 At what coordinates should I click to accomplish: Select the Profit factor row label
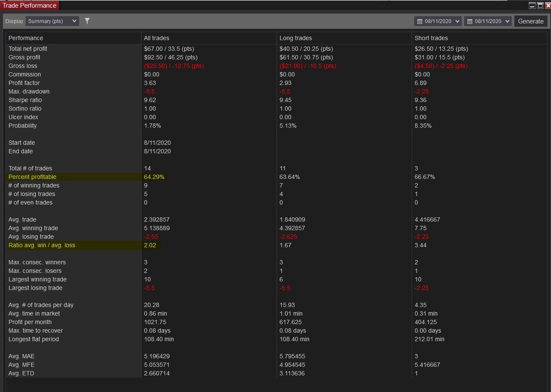coord(25,83)
